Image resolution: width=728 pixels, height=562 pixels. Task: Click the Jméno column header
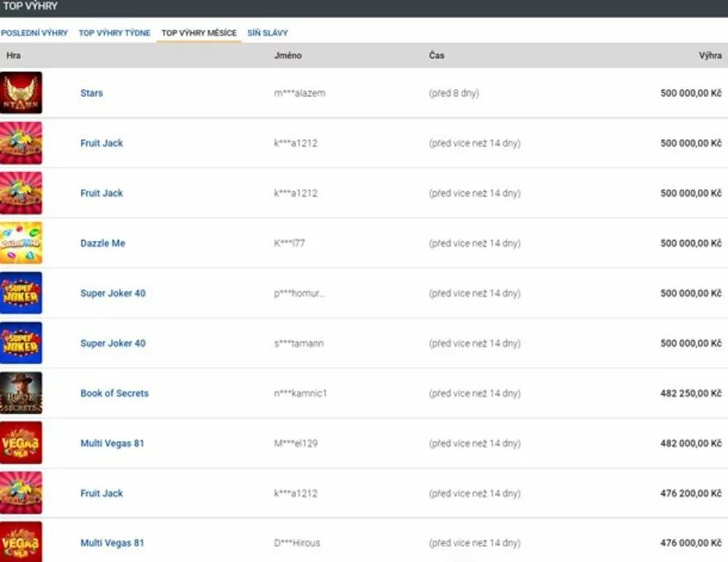(288, 55)
